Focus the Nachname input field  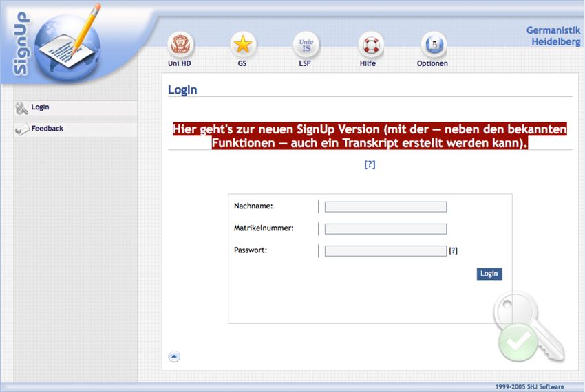click(x=385, y=206)
